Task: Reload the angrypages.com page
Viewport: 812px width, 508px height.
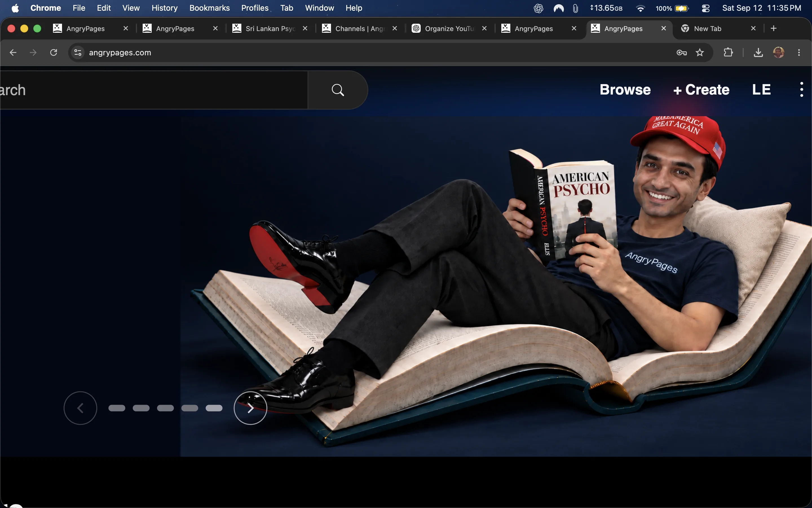Action: [54, 52]
